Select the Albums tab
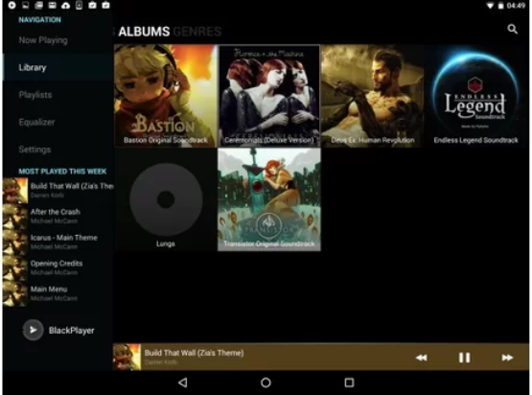532x395 pixels. [x=144, y=32]
